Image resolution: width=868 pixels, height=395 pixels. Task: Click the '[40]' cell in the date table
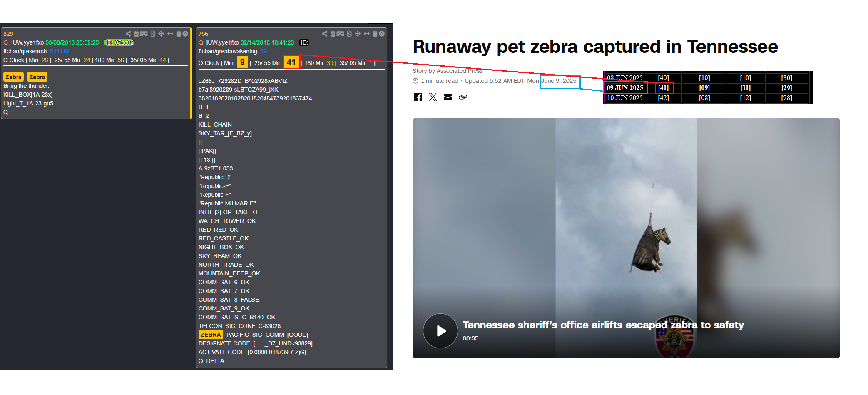click(664, 78)
